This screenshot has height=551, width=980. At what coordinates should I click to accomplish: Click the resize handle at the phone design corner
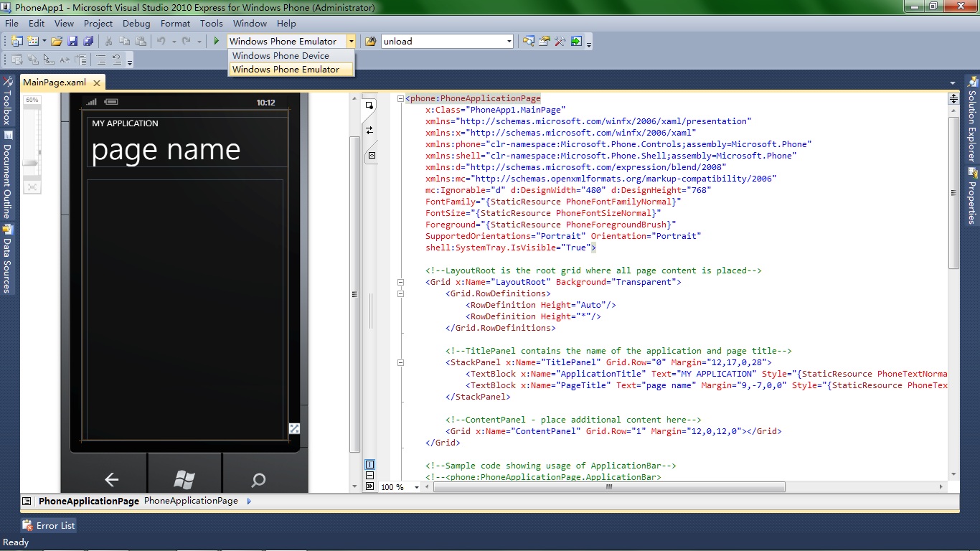(294, 428)
